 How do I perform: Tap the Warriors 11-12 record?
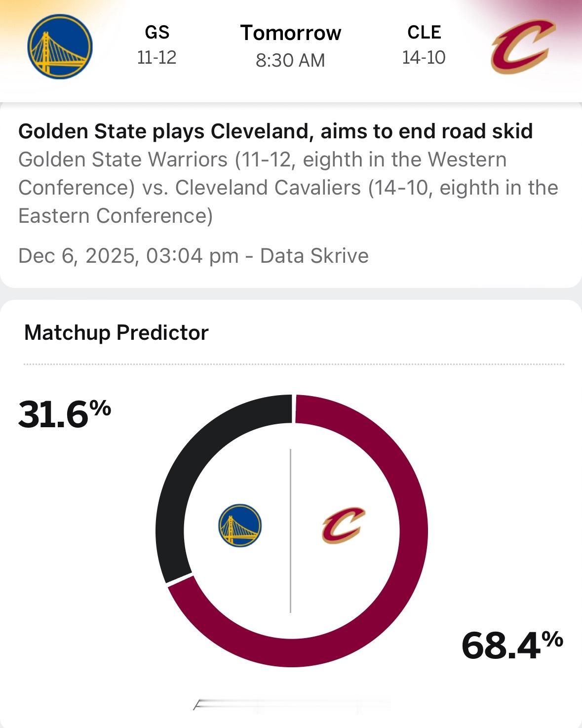156,58
